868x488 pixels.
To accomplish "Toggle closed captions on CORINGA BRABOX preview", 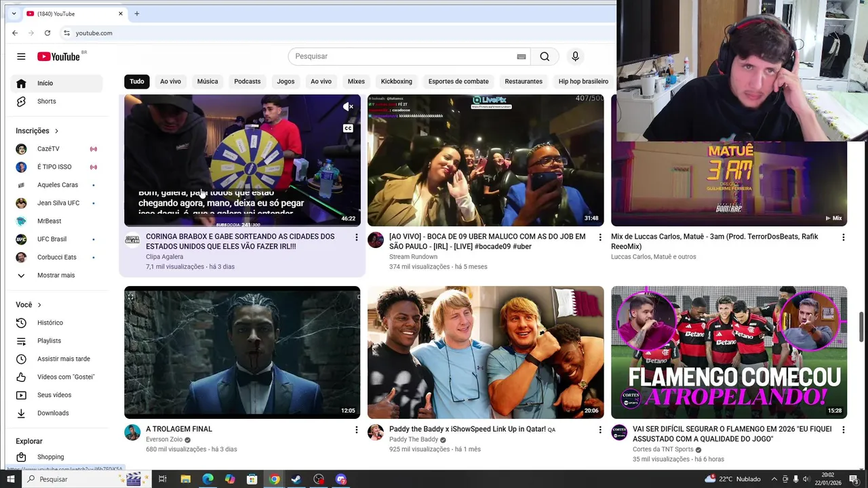I will [348, 128].
